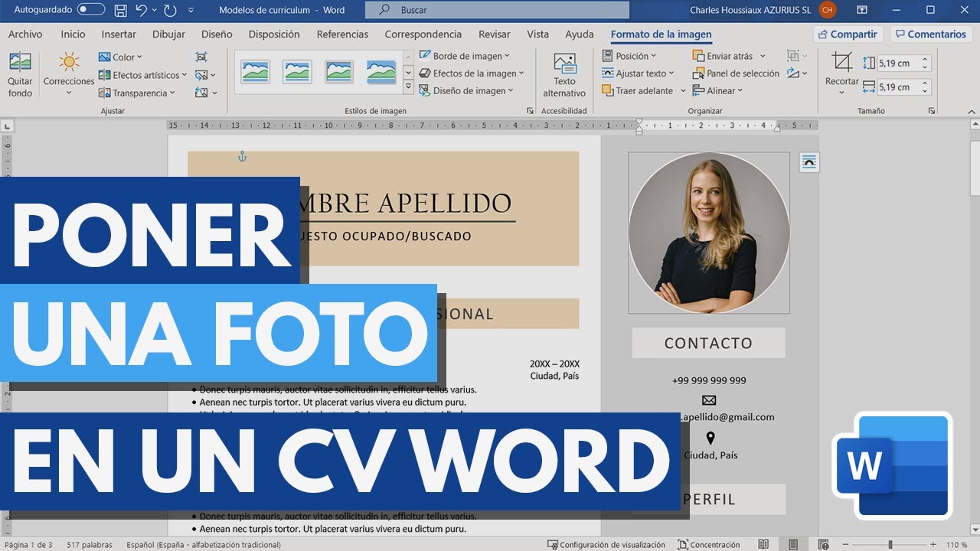Click the Página 1 de 3 indicator

28,545
